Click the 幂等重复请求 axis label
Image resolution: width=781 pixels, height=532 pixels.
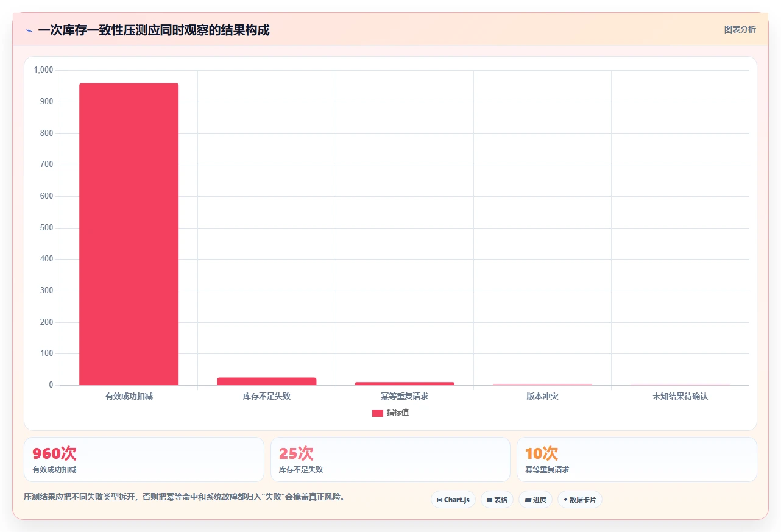[x=405, y=396]
